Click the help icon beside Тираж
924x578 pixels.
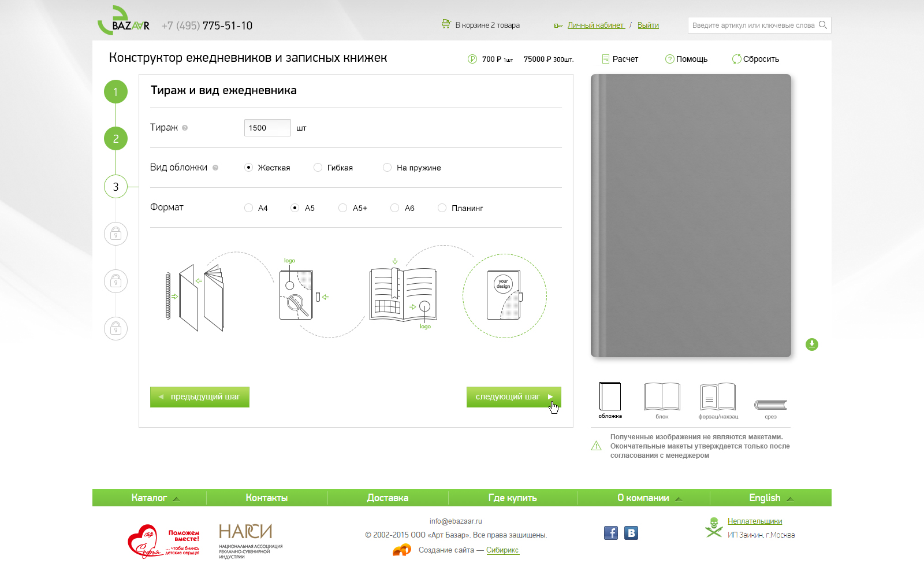185,128
